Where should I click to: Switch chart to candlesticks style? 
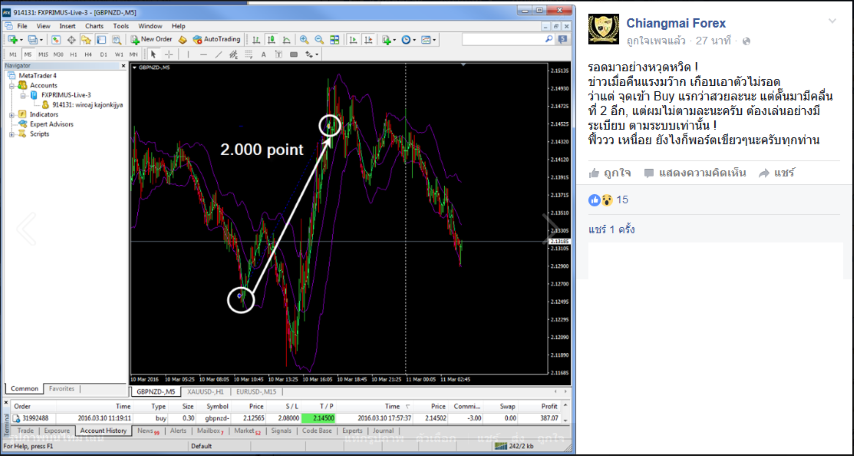coord(271,39)
